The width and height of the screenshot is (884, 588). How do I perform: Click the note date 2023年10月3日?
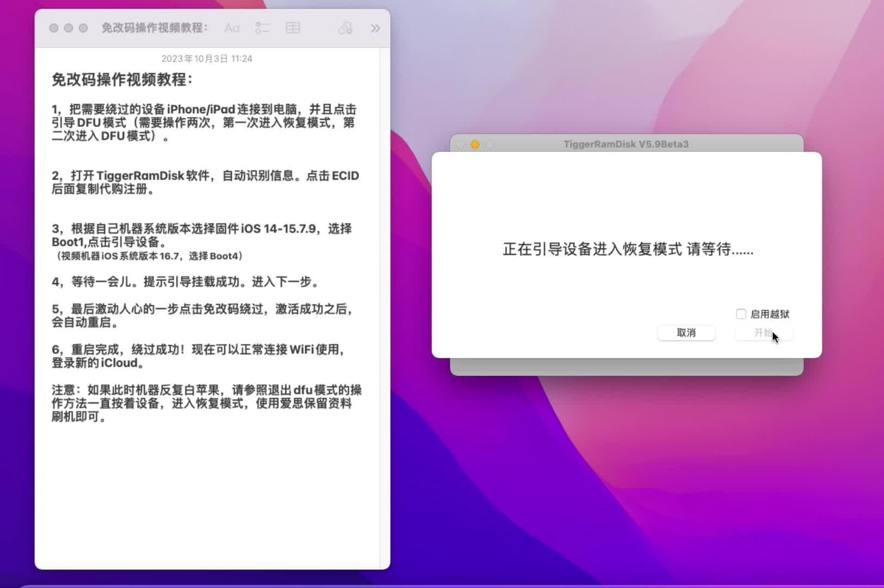[x=207, y=58]
